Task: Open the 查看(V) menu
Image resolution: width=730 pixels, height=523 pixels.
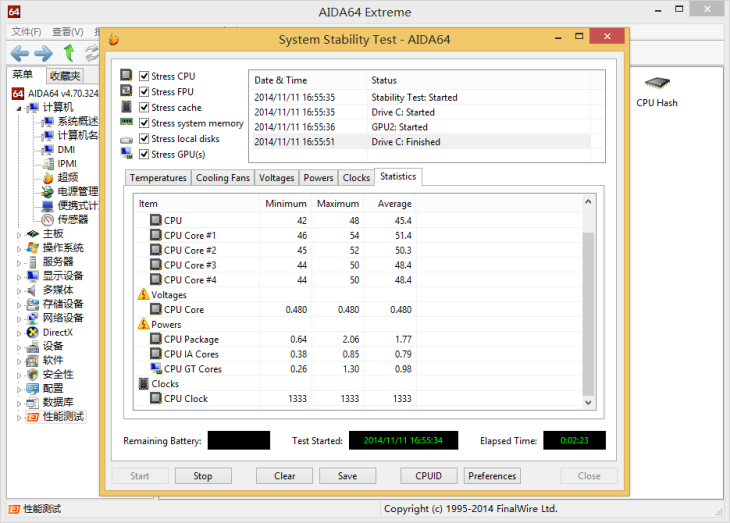Action: [x=68, y=32]
